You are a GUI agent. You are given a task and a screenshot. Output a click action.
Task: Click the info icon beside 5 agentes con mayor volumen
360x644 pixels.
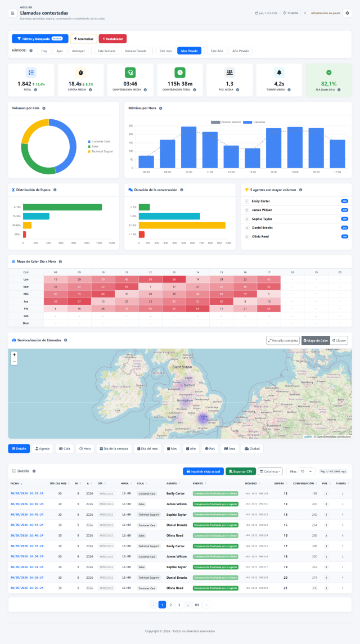[300, 190]
